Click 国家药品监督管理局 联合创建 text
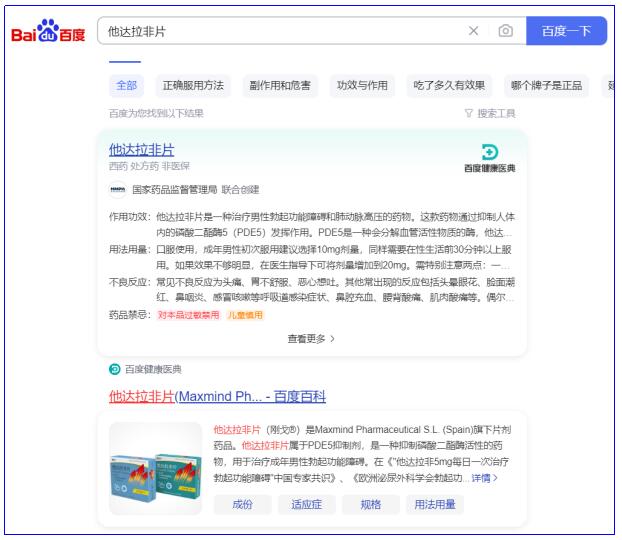Image resolution: width=622 pixels, height=540 pixels. 196,190
